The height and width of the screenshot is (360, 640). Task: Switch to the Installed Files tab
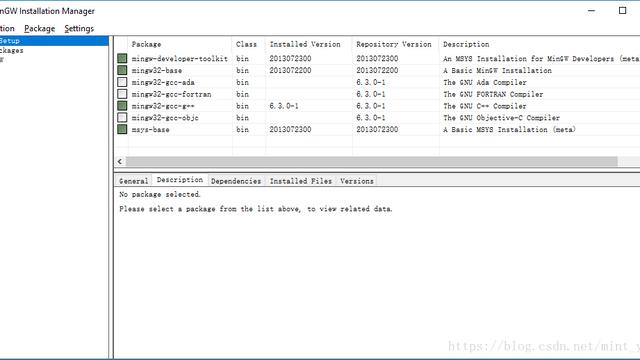301,181
